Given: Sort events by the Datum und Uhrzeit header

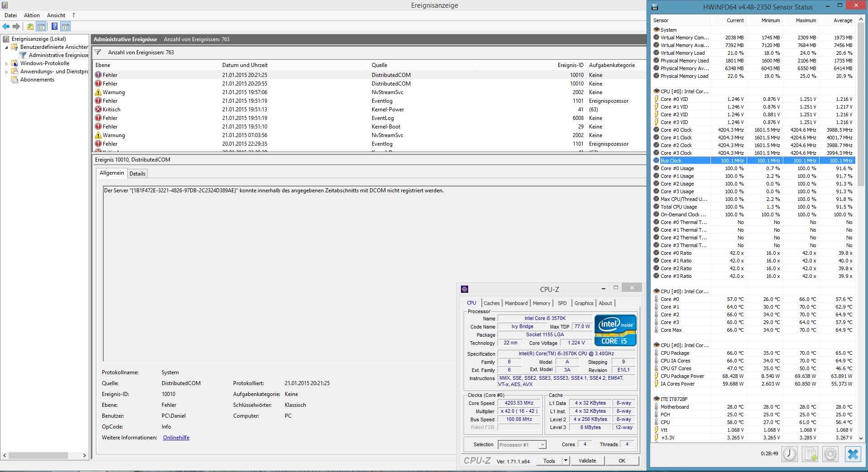Looking at the screenshot, I should (x=294, y=65).
